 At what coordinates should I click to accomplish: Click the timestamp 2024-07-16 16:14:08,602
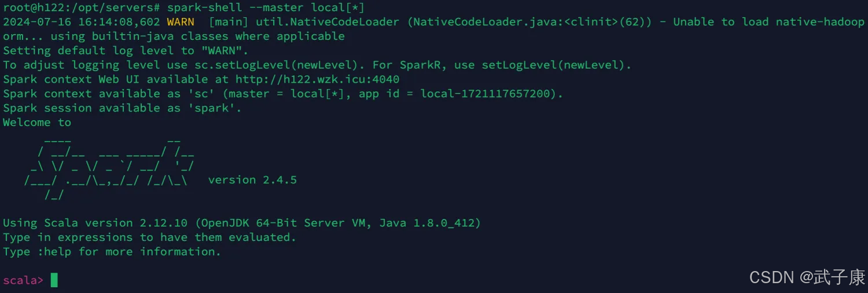[82, 22]
